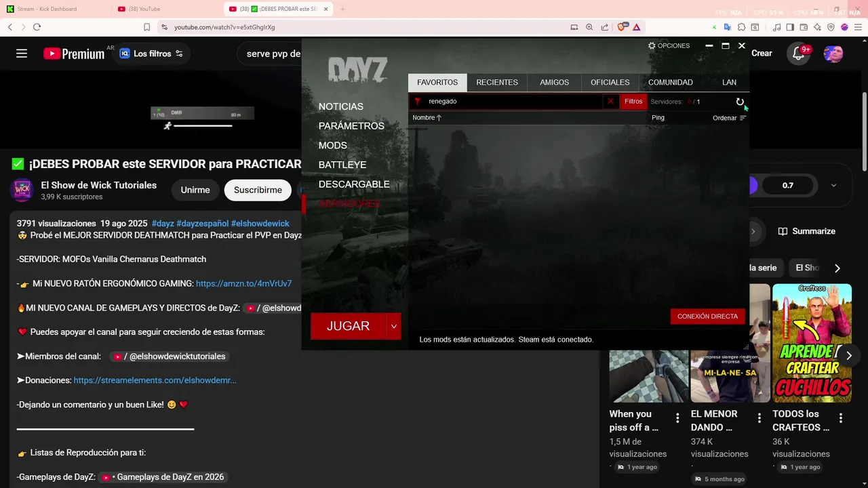Viewport: 868px width, 488px height.
Task: Close the active 'DEBES PROBAR' browser tab
Action: pyautogui.click(x=326, y=9)
